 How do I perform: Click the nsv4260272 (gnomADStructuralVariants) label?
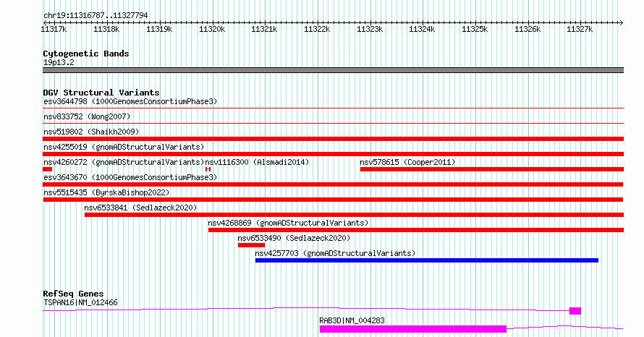pos(124,162)
